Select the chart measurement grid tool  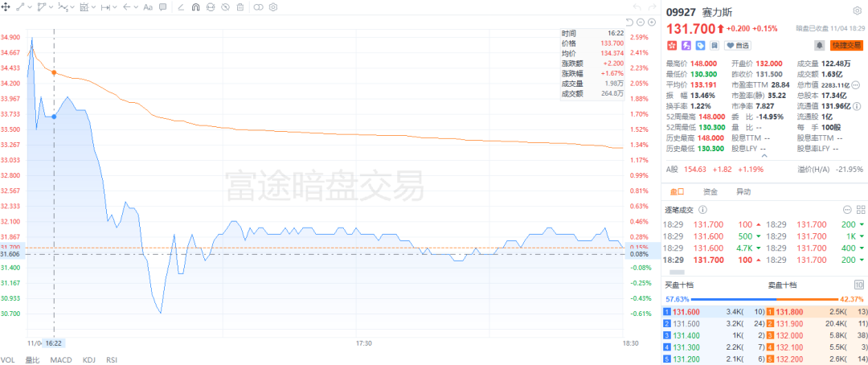point(84,7)
